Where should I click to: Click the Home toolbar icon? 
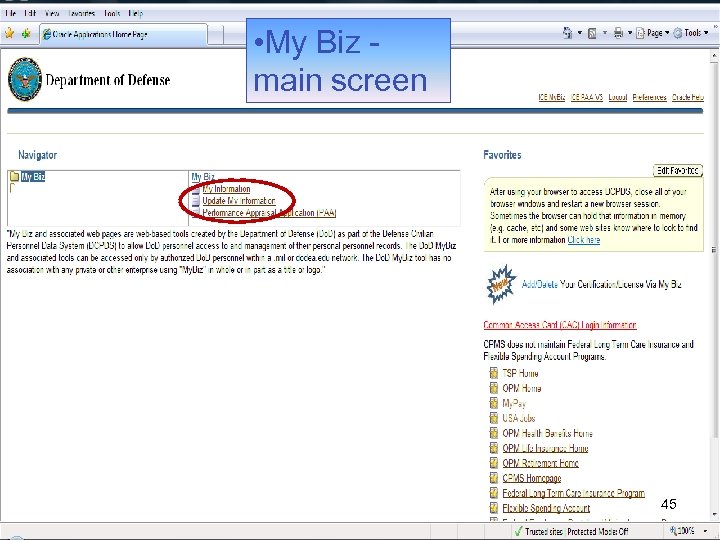pyautogui.click(x=568, y=33)
